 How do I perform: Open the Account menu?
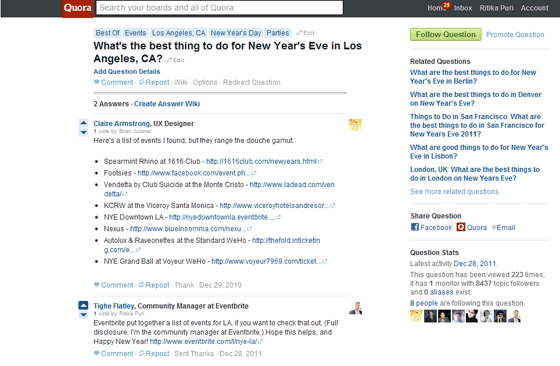click(534, 8)
